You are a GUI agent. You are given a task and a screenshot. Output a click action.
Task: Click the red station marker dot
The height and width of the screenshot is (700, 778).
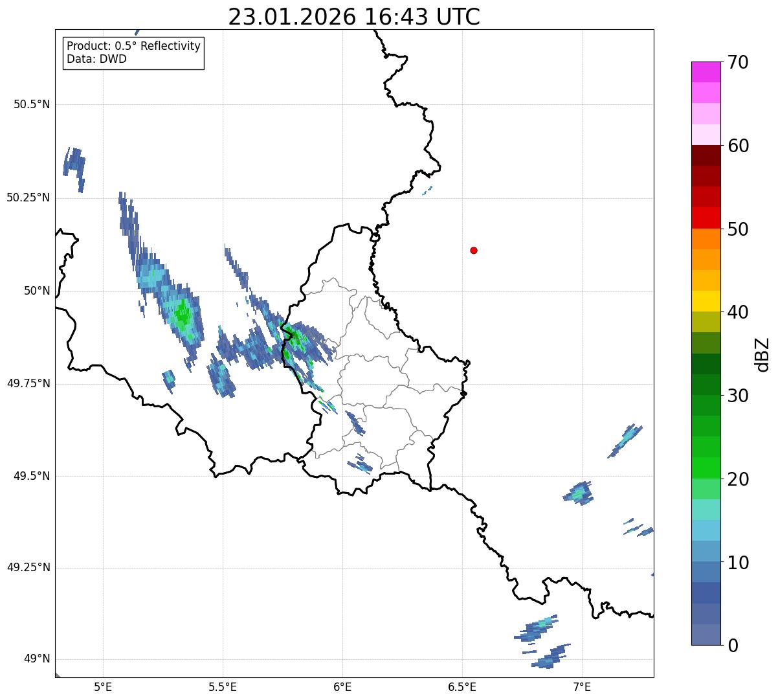pyautogui.click(x=474, y=250)
